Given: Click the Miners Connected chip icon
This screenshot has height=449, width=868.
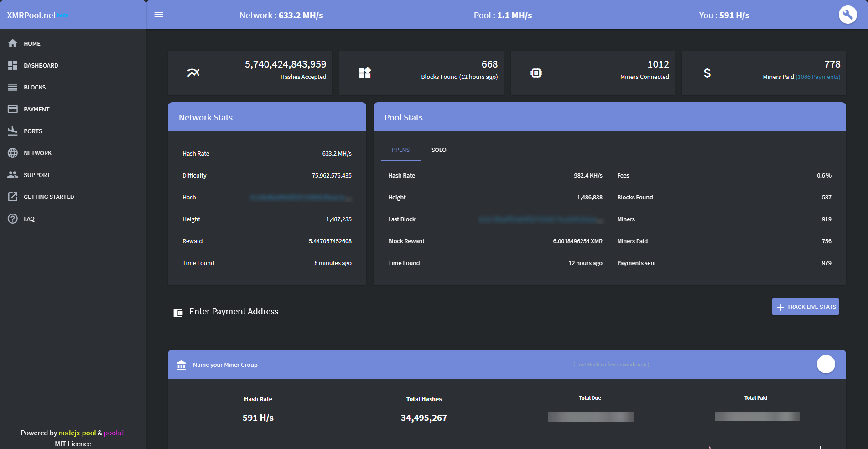Looking at the screenshot, I should (x=536, y=73).
